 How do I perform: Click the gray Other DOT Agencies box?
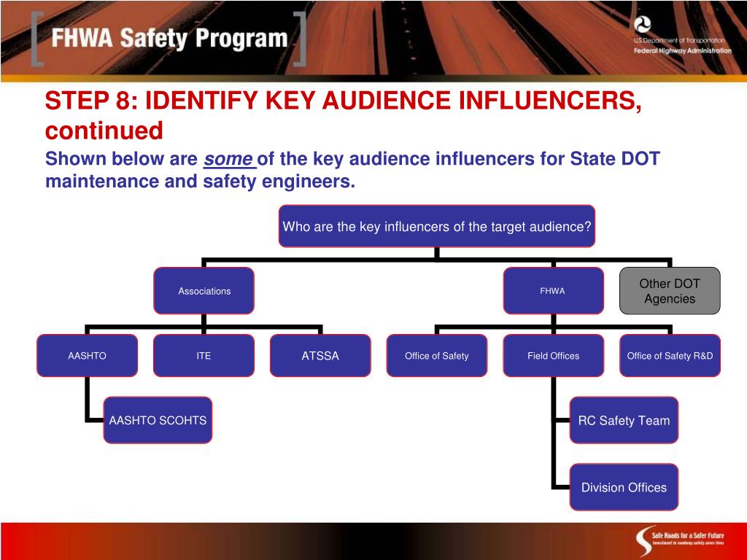670,291
